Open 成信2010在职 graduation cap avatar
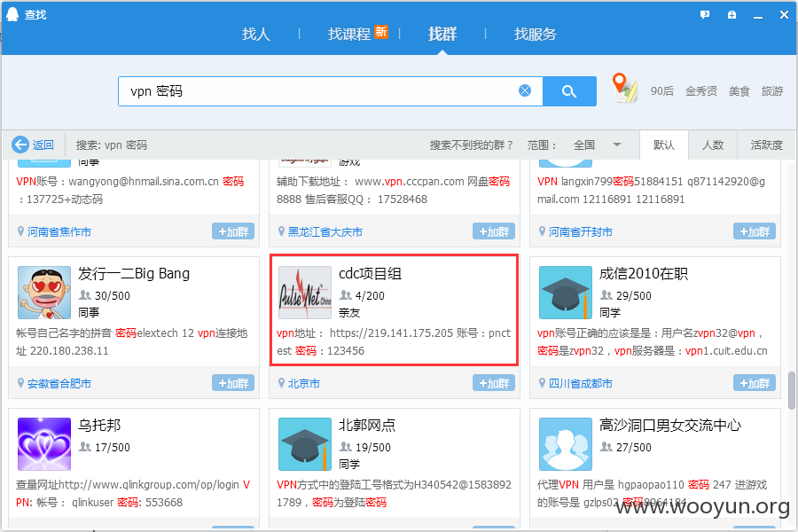Image resolution: width=798 pixels, height=532 pixels. click(x=566, y=293)
